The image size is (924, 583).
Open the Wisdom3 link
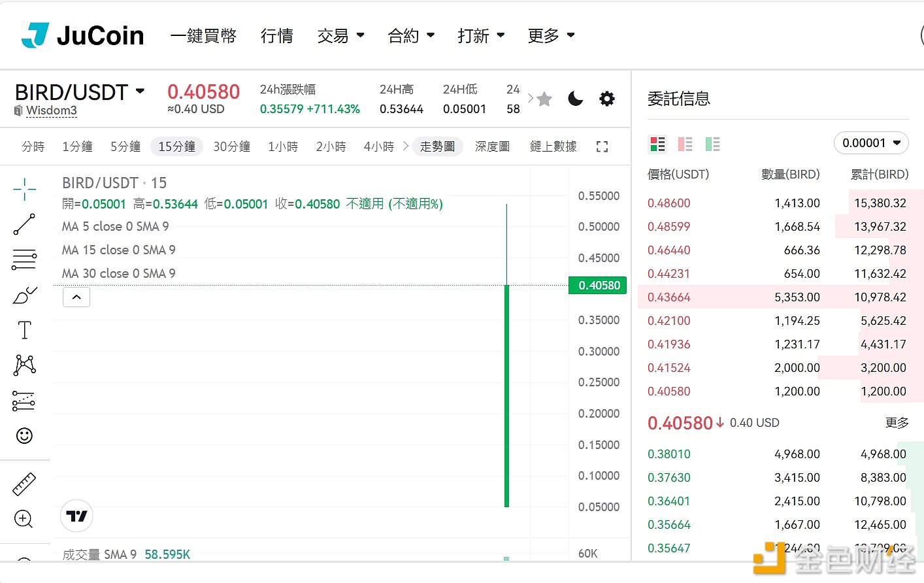(x=52, y=110)
